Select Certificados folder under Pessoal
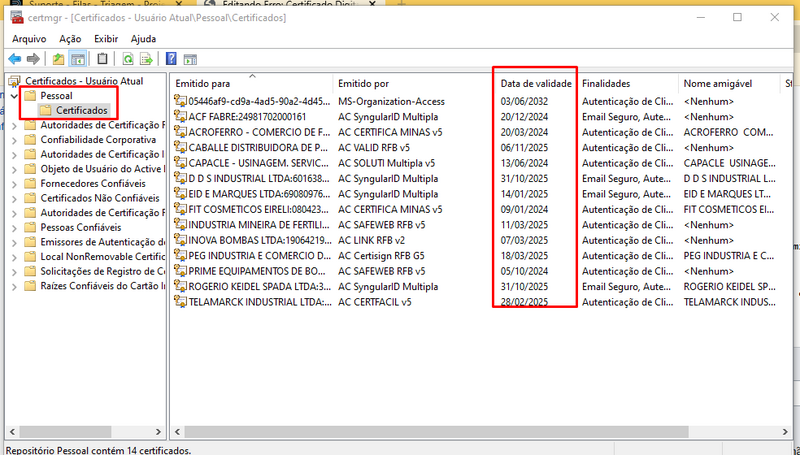Screen dimensions: 800x455 coord(82,110)
